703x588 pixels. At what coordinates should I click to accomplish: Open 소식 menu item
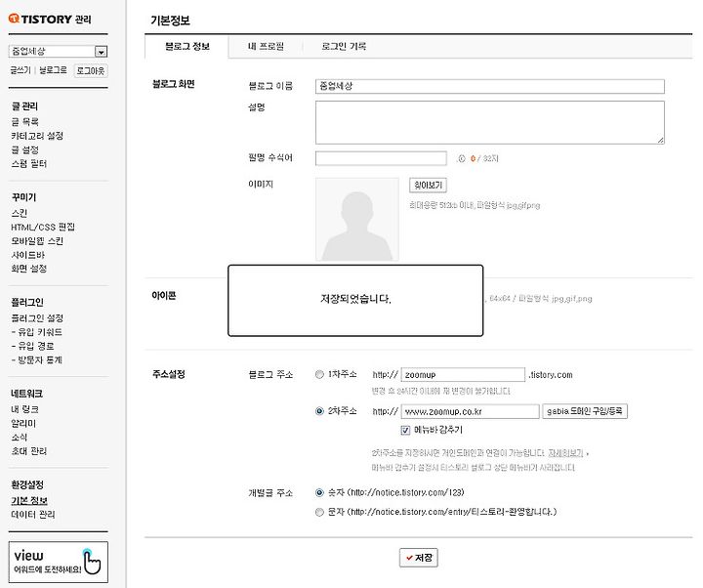[20, 437]
